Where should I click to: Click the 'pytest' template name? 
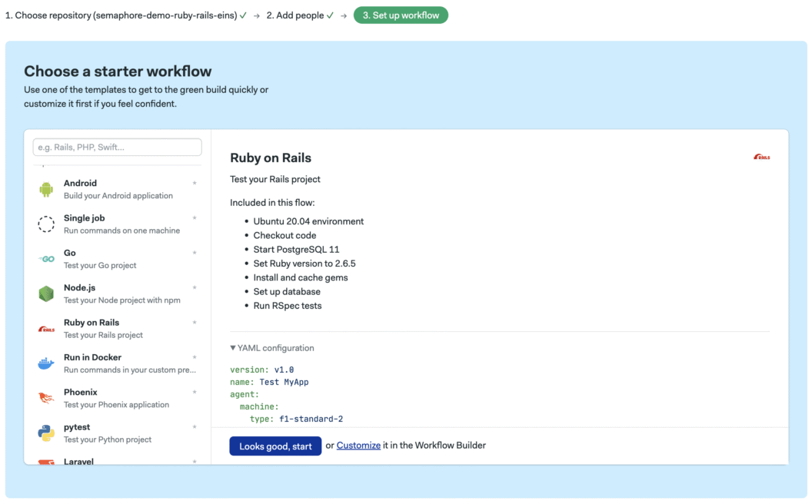click(77, 427)
